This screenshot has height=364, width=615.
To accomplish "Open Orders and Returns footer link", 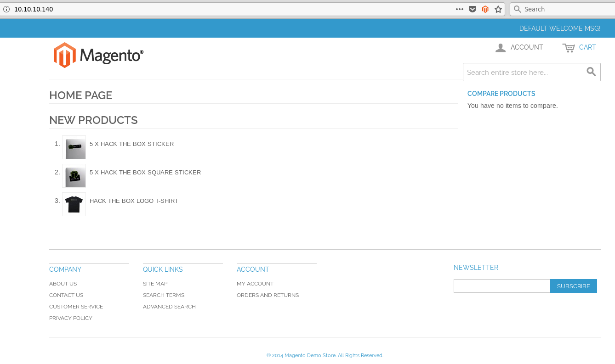I will 268,295.
